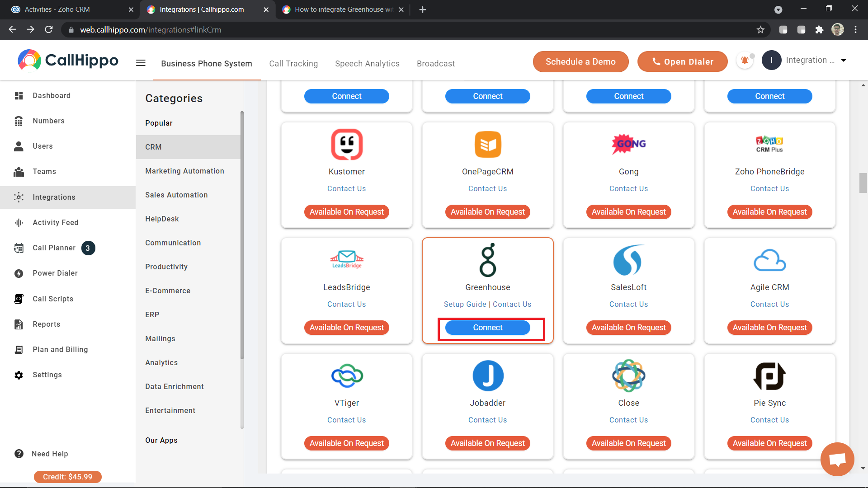Click the Jobadder logo
The image size is (868, 488).
point(488,376)
